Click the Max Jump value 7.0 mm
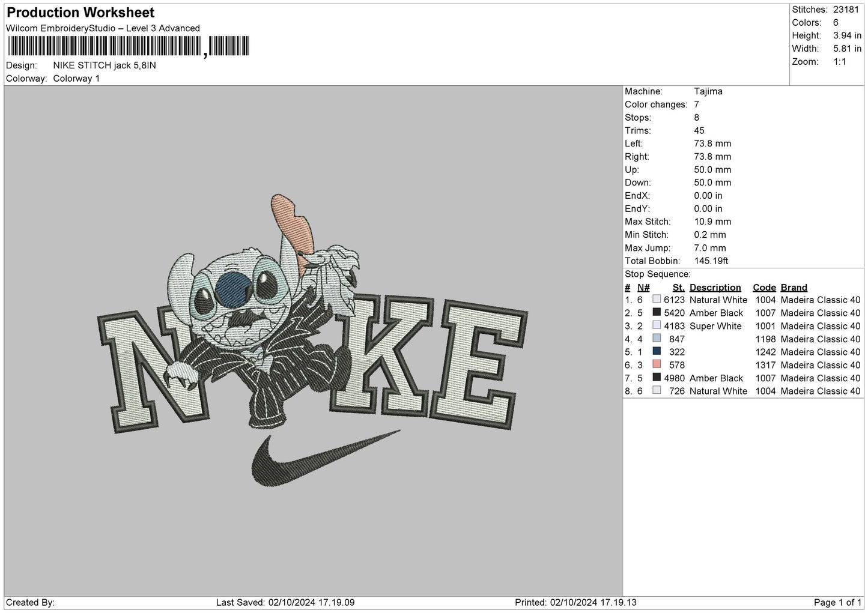 [710, 248]
